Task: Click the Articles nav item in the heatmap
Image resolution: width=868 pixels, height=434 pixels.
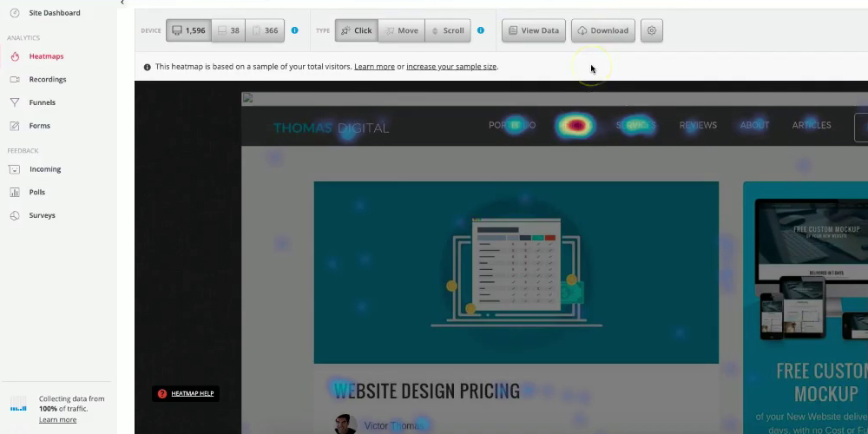Action: (x=812, y=125)
